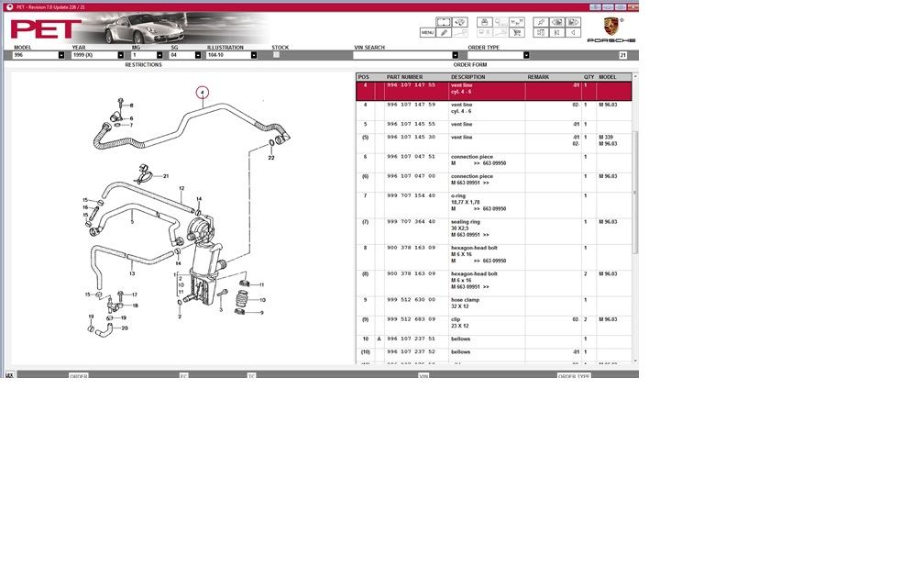The height and width of the screenshot is (578, 924).
Task: Click the full-screen frame toolbar icon
Action: click(x=443, y=22)
